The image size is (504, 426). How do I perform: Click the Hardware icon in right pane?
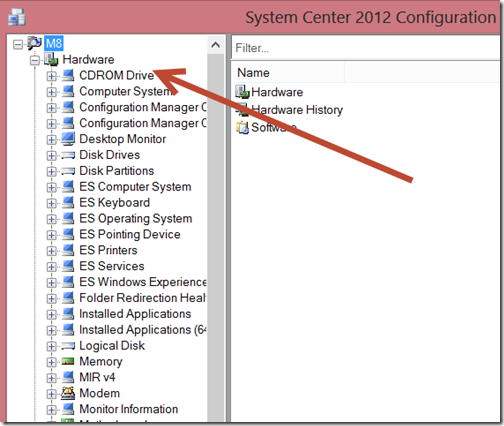click(x=242, y=92)
